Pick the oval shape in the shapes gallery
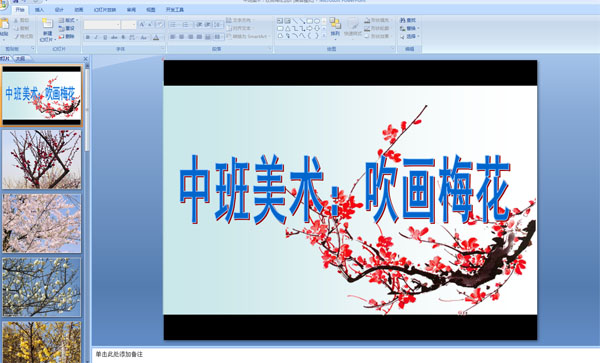Image resolution: width=600 pixels, height=363 pixels. tap(317, 21)
